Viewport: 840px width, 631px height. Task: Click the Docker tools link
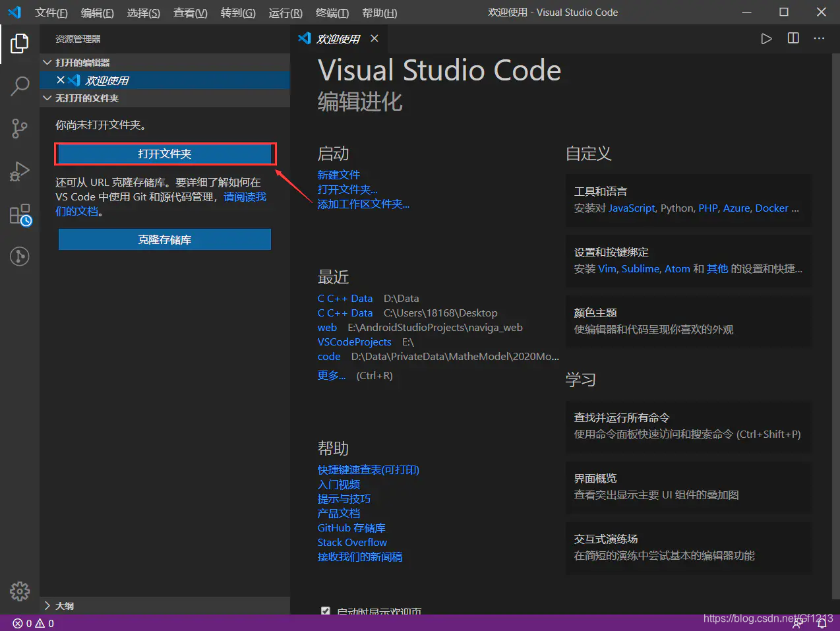pos(772,208)
